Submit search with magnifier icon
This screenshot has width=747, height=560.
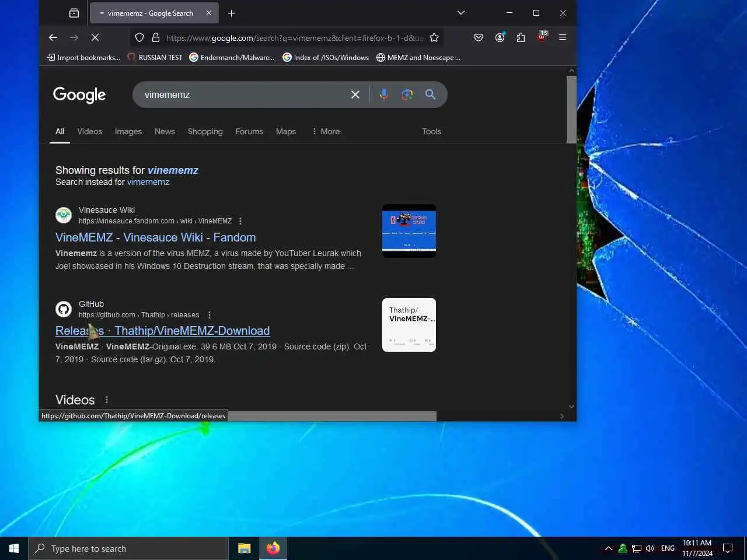tap(430, 94)
